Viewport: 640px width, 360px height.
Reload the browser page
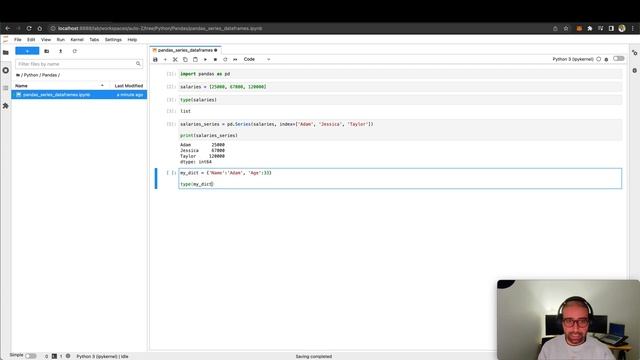click(x=29, y=28)
